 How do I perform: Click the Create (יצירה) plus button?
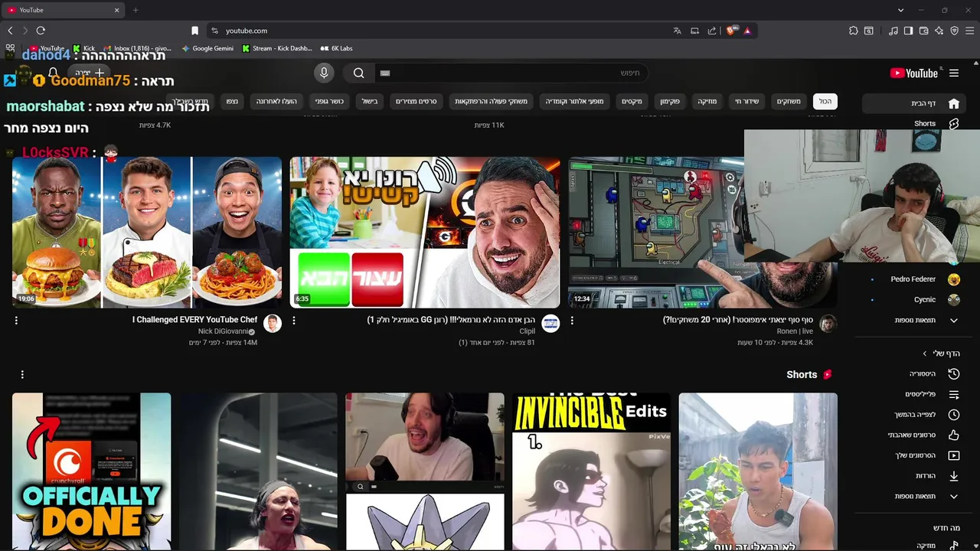pyautogui.click(x=90, y=73)
